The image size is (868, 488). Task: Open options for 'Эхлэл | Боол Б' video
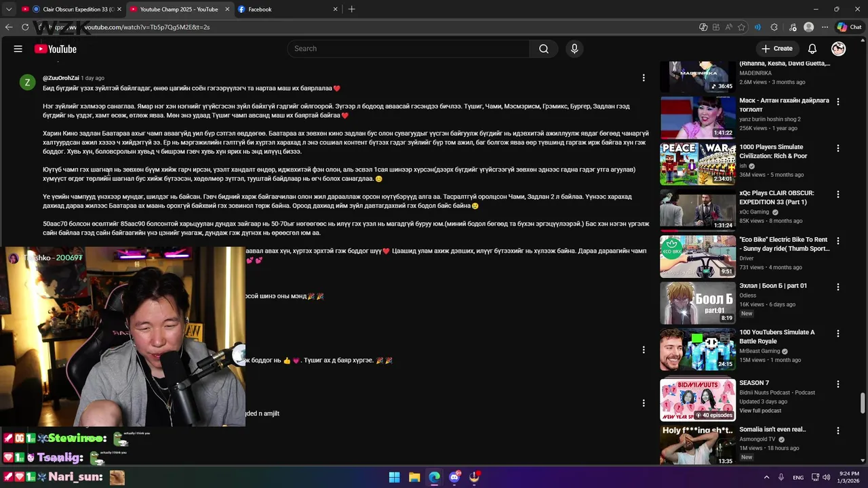click(838, 287)
